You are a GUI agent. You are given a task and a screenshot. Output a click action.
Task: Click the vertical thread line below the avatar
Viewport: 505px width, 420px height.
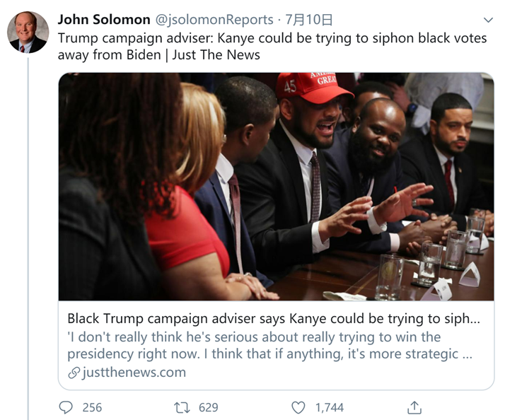[28, 238]
